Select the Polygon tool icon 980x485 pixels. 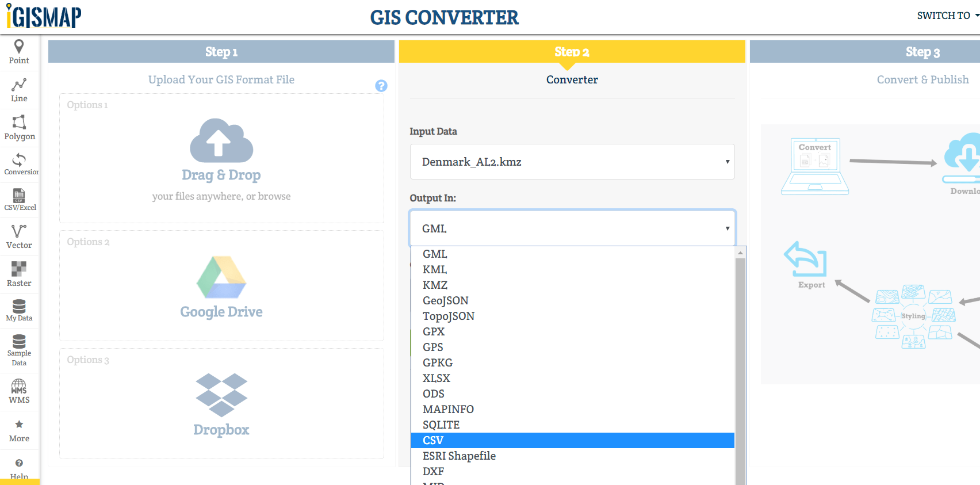(19, 122)
